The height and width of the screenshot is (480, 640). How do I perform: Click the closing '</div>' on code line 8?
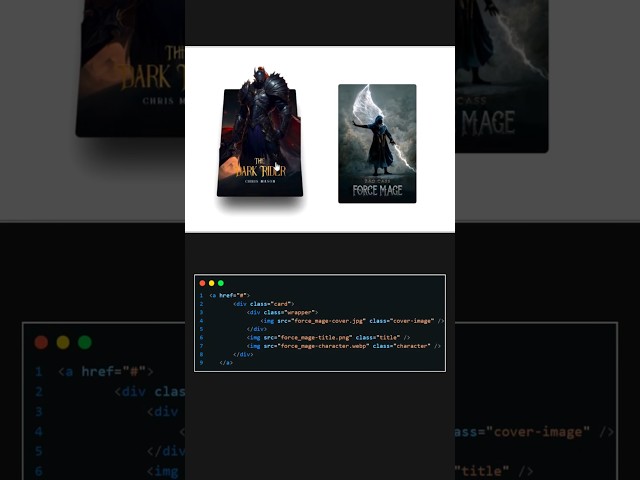[243, 354]
